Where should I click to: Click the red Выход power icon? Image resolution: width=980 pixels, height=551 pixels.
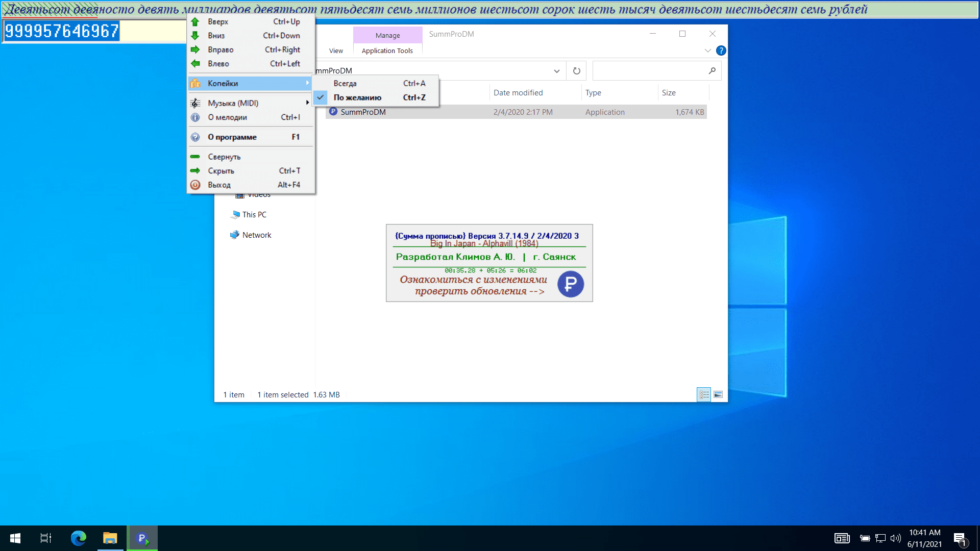point(195,185)
